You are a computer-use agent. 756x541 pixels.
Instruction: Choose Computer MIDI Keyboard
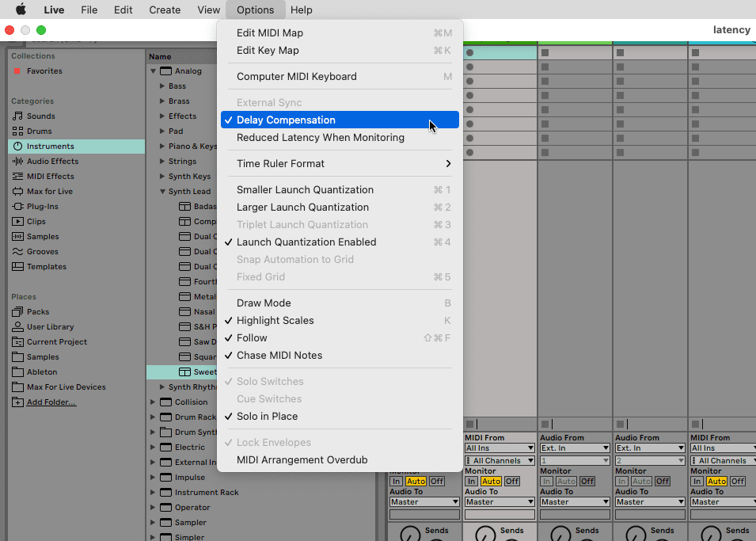point(340,76)
